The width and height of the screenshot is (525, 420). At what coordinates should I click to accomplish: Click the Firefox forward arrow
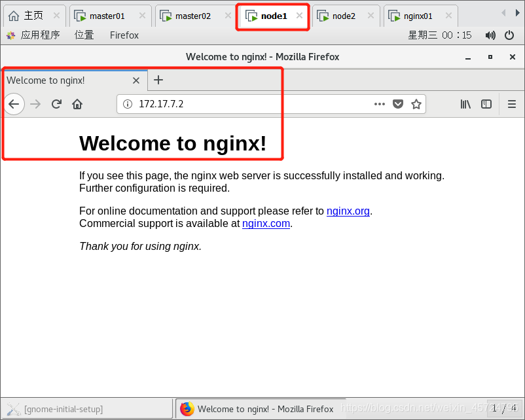pos(35,104)
